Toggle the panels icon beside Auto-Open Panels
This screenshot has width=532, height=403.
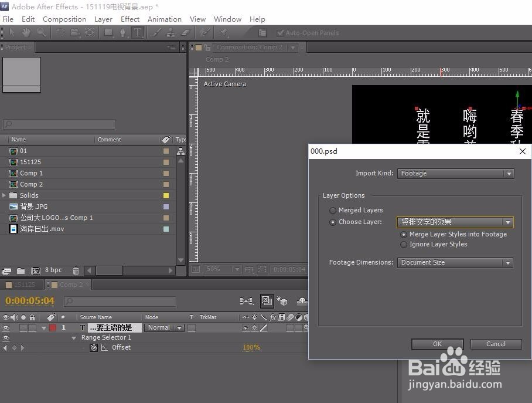coord(262,33)
